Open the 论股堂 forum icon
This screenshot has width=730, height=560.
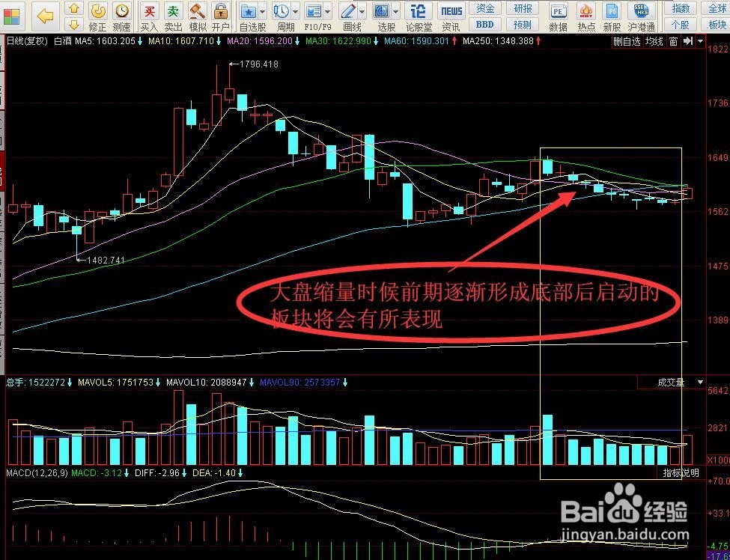point(419,10)
